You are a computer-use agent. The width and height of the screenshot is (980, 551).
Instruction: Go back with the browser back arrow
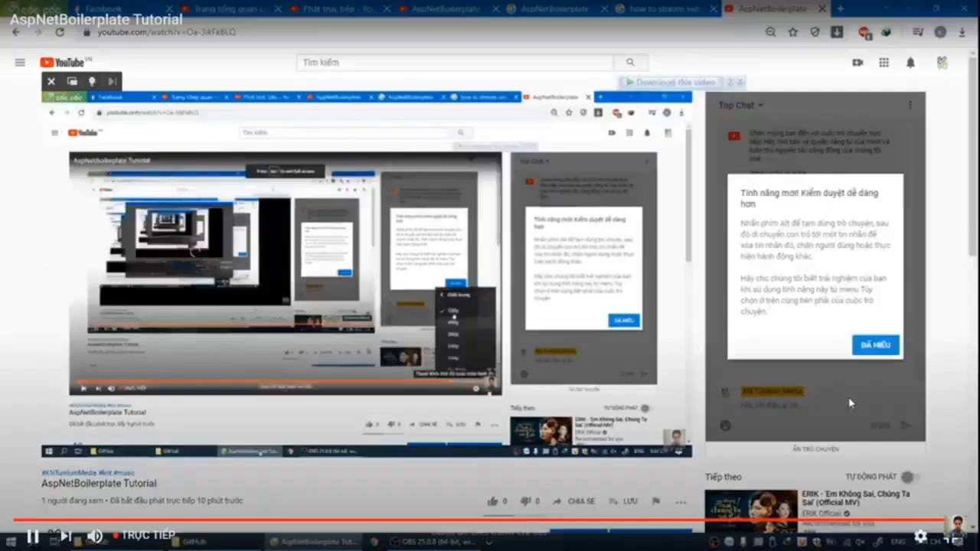pos(16,32)
